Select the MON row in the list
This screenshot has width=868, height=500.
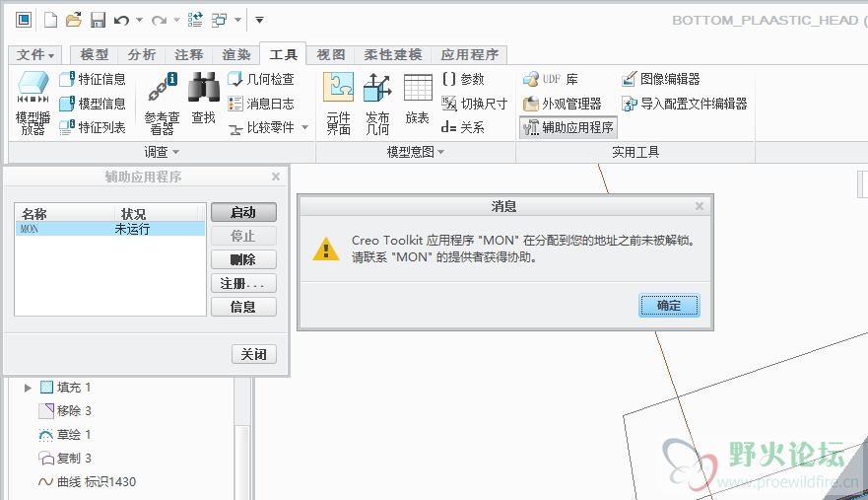[x=109, y=229]
